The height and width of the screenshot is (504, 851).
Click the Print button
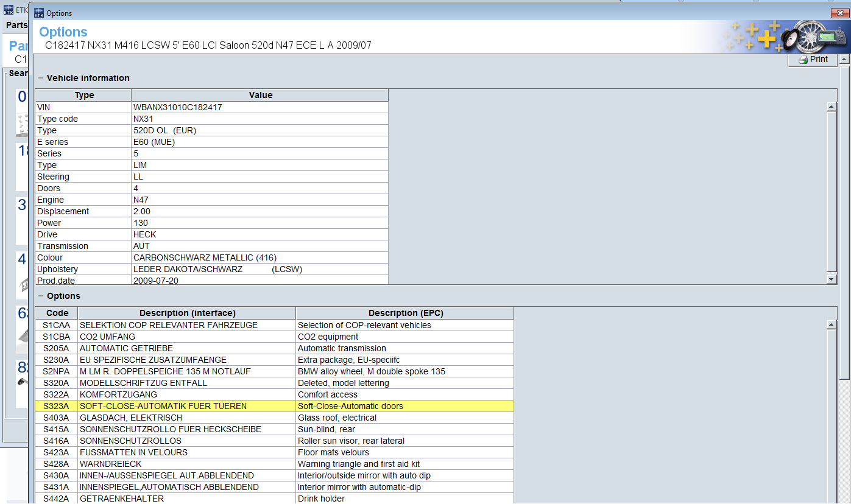click(x=813, y=60)
